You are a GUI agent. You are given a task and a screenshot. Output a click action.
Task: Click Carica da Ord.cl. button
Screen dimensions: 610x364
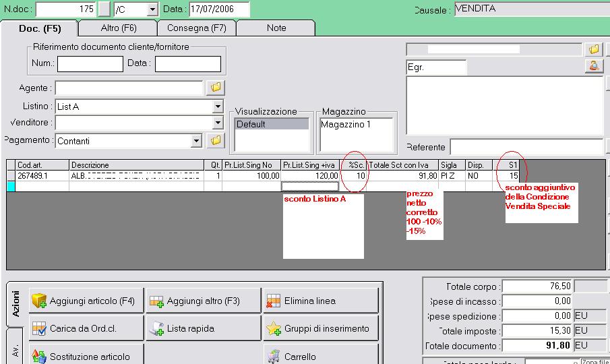(x=86, y=328)
